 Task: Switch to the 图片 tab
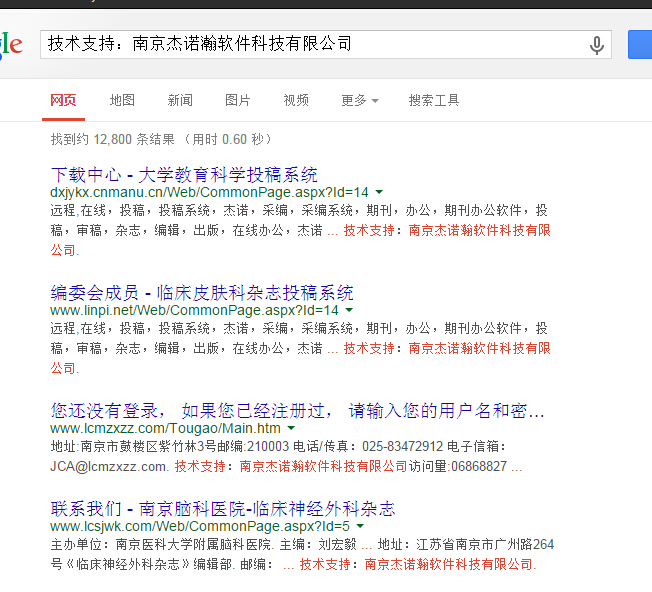[237, 100]
